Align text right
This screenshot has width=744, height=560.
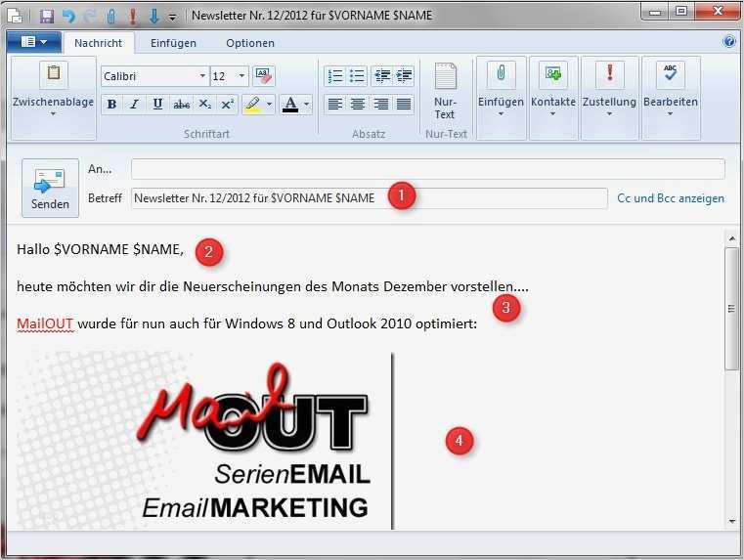pos(380,104)
